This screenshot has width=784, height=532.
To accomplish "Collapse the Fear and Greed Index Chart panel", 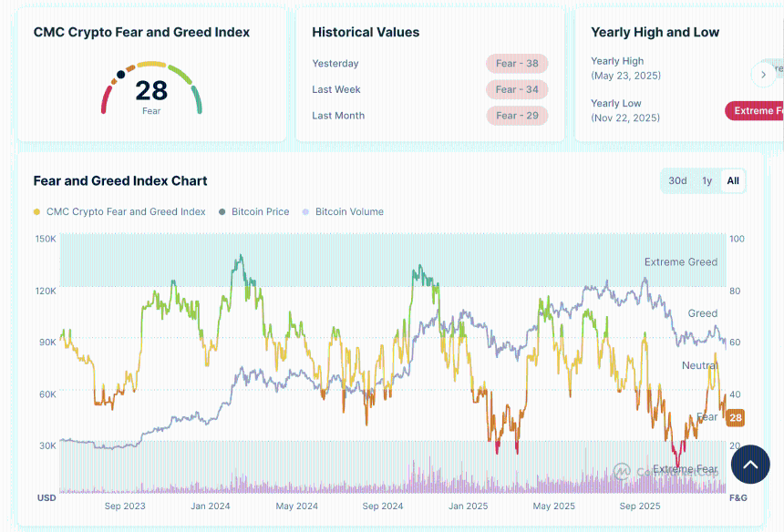I will point(119,180).
